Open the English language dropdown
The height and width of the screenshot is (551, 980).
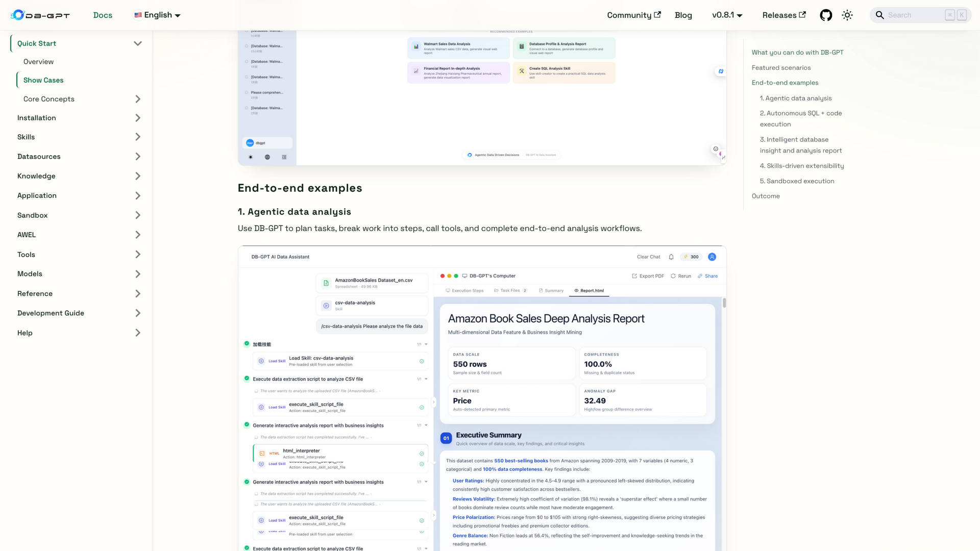click(x=157, y=15)
